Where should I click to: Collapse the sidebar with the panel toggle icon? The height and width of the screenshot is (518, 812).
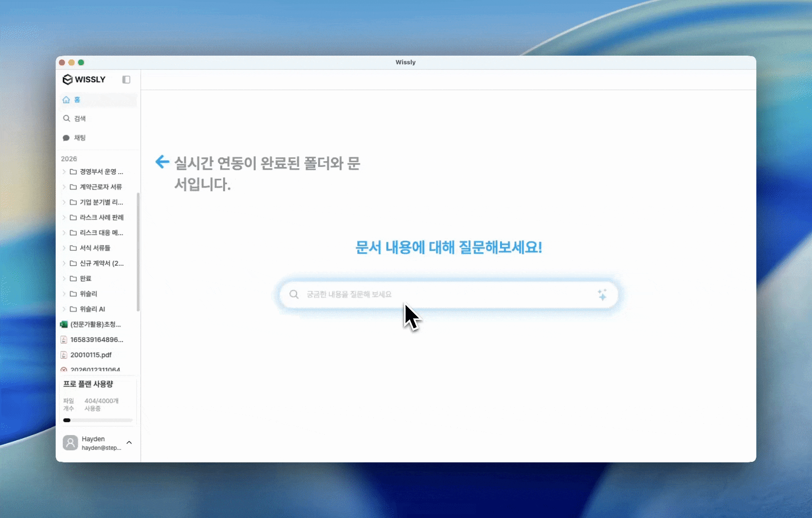pyautogui.click(x=126, y=80)
